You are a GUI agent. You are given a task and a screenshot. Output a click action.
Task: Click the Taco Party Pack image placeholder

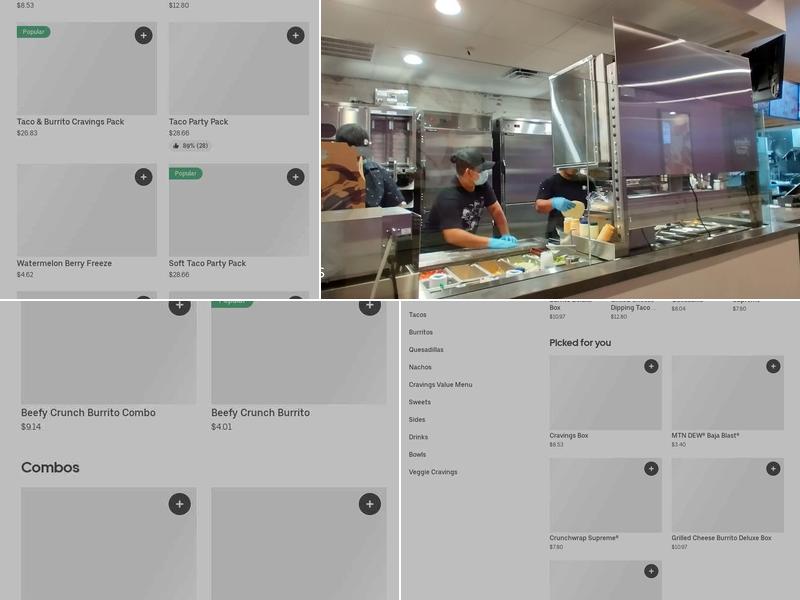[239, 68]
